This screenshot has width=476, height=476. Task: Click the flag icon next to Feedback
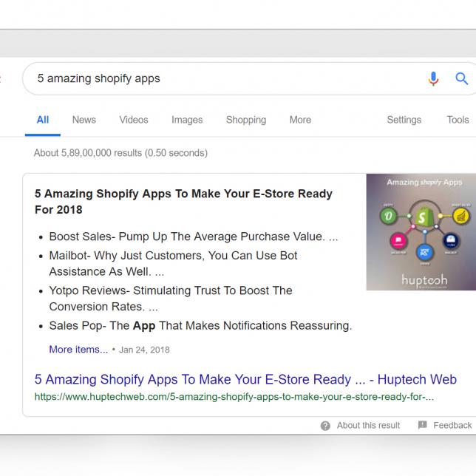pyautogui.click(x=422, y=426)
